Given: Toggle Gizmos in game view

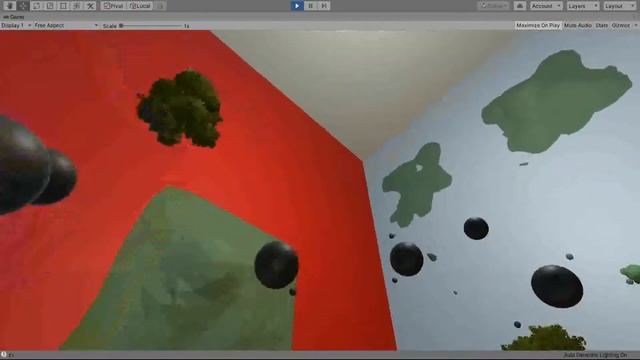Looking at the screenshot, I should [620, 25].
